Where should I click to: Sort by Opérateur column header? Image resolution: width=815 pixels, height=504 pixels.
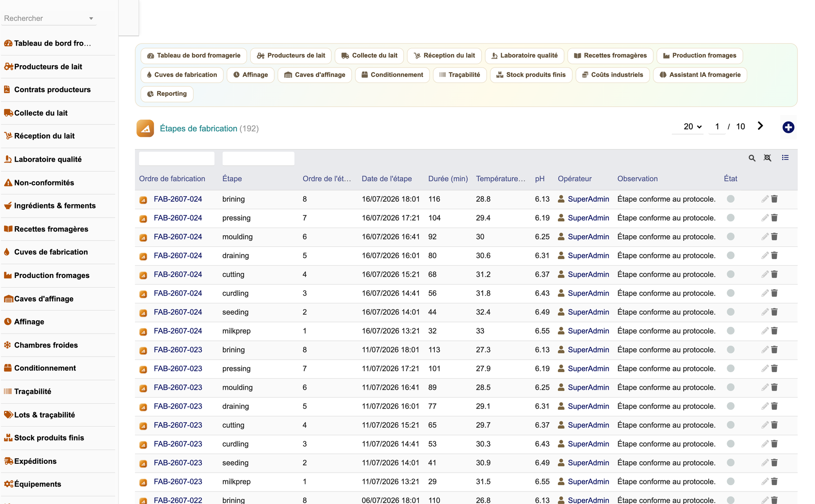[x=575, y=179]
